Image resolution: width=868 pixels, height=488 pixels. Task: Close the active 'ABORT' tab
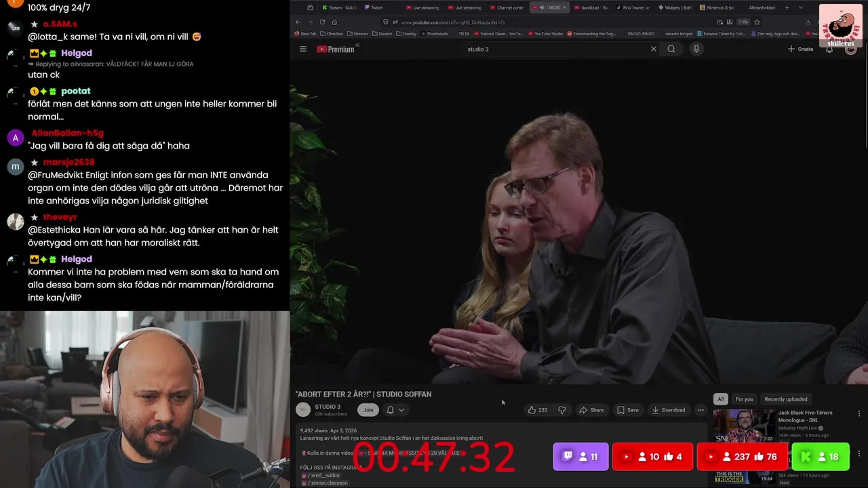[x=564, y=7]
